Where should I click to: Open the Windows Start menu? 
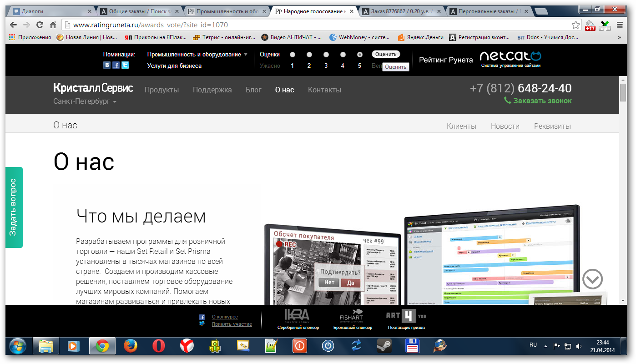pos(18,346)
